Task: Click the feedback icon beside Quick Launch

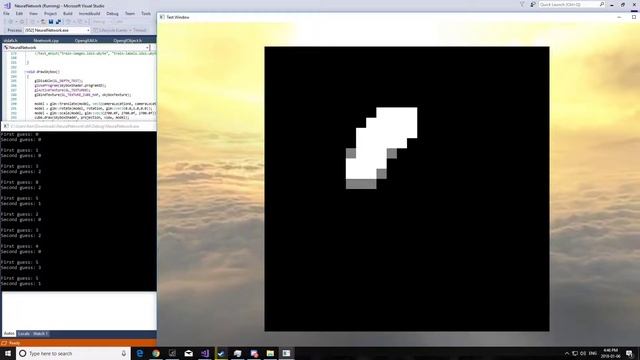Action: pyautogui.click(x=533, y=4)
